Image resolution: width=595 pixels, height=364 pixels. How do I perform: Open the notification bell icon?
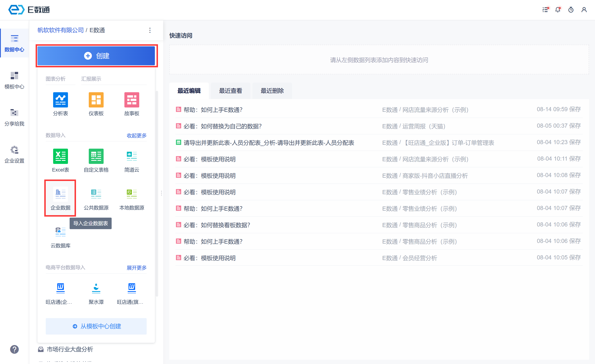(x=558, y=10)
